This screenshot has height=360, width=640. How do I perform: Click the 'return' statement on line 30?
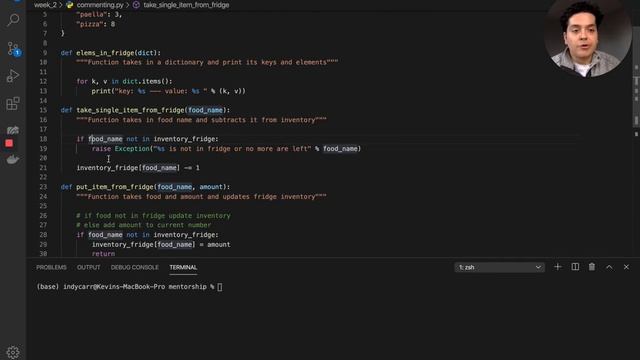[103, 254]
